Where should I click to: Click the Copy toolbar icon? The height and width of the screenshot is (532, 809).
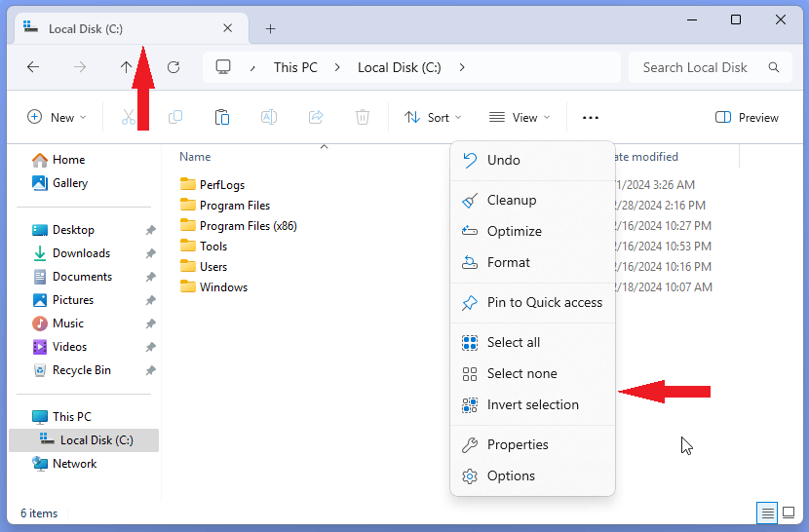175,118
